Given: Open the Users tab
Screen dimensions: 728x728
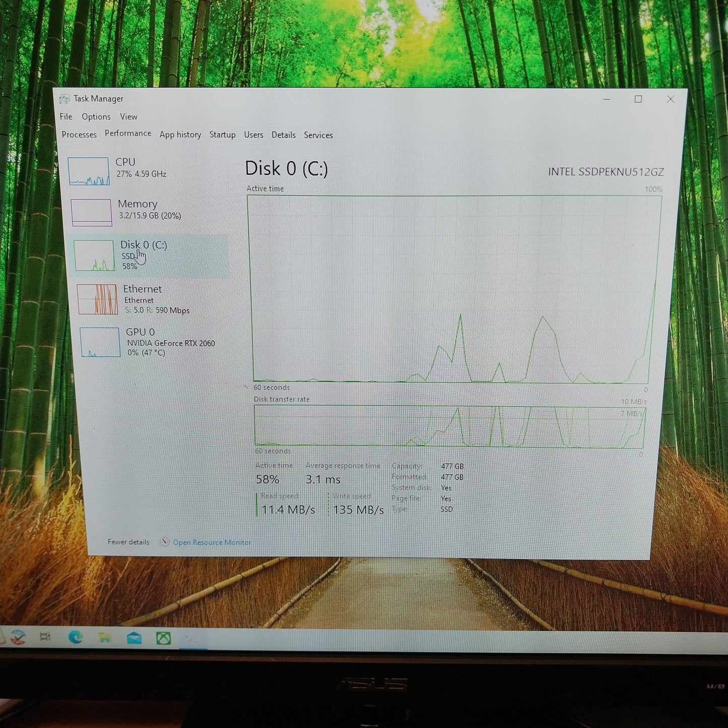Looking at the screenshot, I should tap(253, 135).
